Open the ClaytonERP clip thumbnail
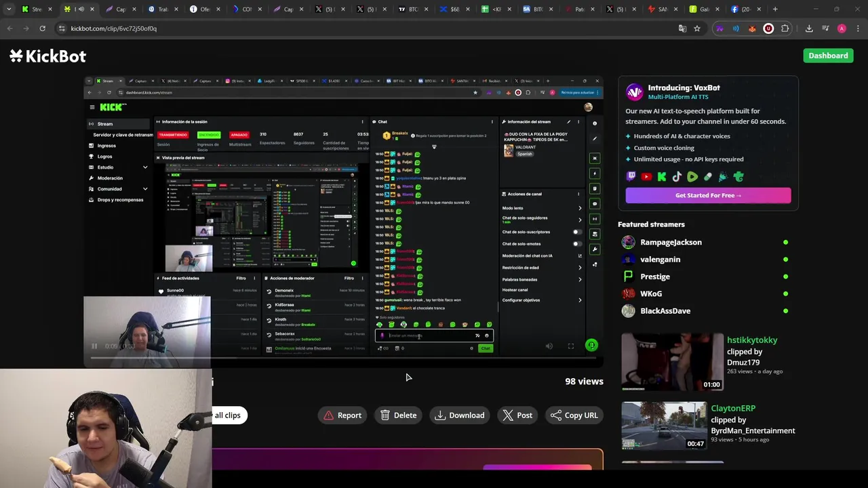Screen dimensions: 868x488 (664, 426)
